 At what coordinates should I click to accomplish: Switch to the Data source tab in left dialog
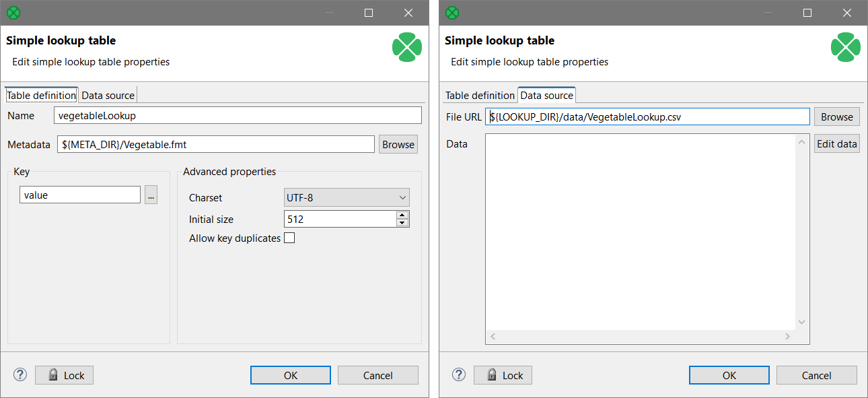(108, 95)
